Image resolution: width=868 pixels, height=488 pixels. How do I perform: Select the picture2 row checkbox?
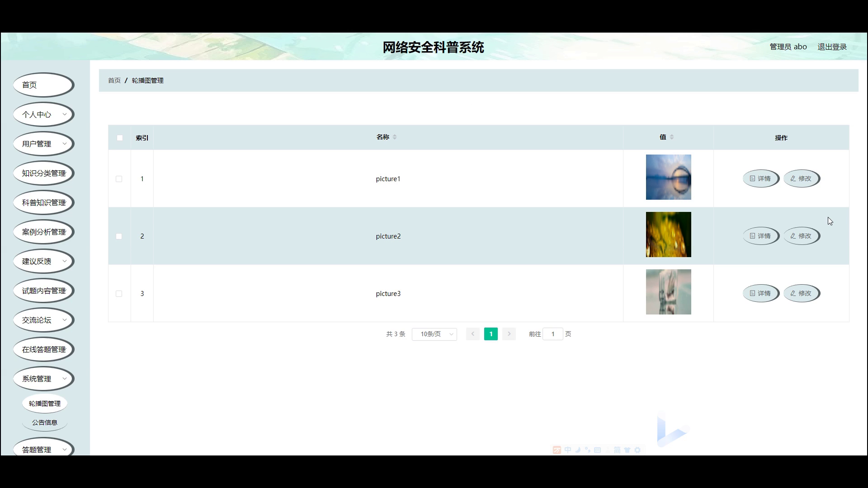point(119,236)
